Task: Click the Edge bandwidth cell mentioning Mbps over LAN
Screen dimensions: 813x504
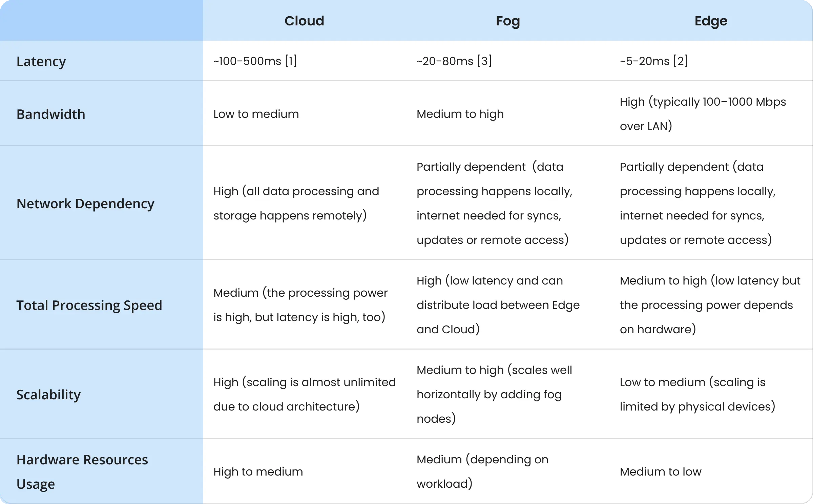Action: [703, 114]
